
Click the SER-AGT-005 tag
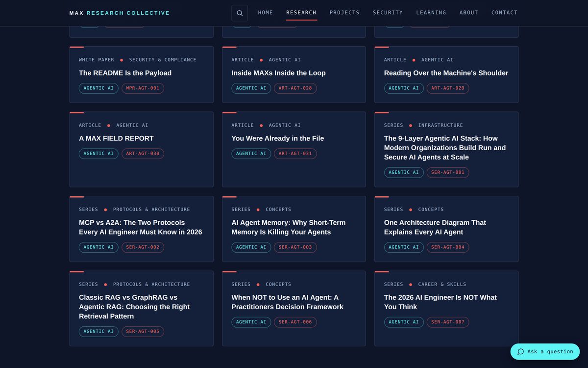(x=143, y=332)
